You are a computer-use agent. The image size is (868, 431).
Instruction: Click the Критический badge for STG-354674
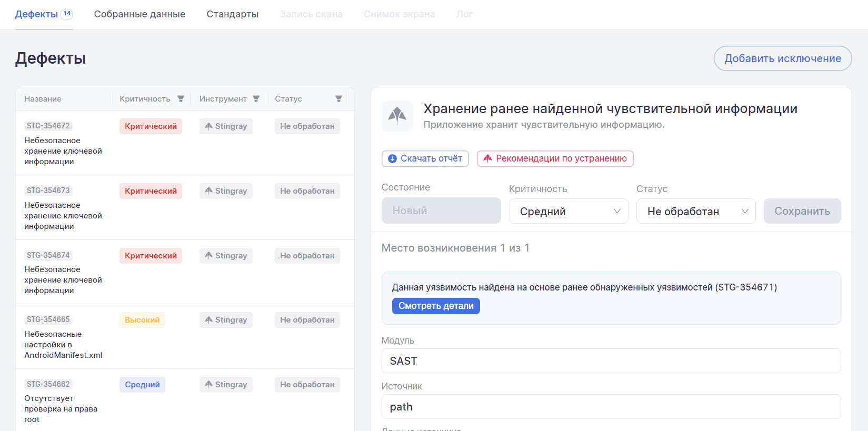(151, 256)
